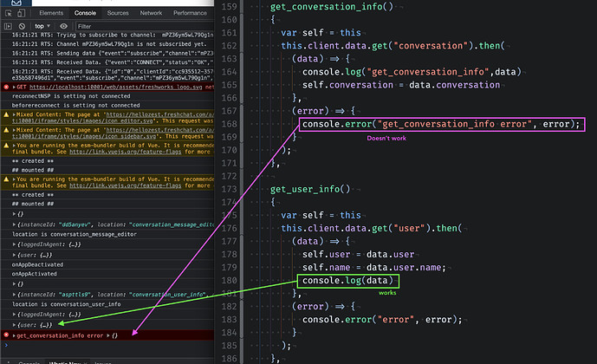This screenshot has height=364, width=597.
Task: Place cursor on console.error("error", error) line
Action: coord(382,320)
